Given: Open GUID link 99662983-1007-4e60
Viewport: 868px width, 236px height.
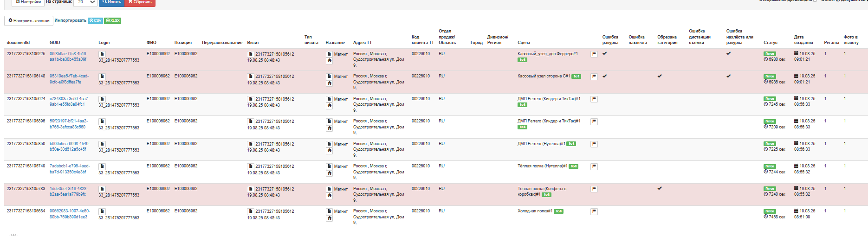Looking at the screenshot, I should pos(70,214).
